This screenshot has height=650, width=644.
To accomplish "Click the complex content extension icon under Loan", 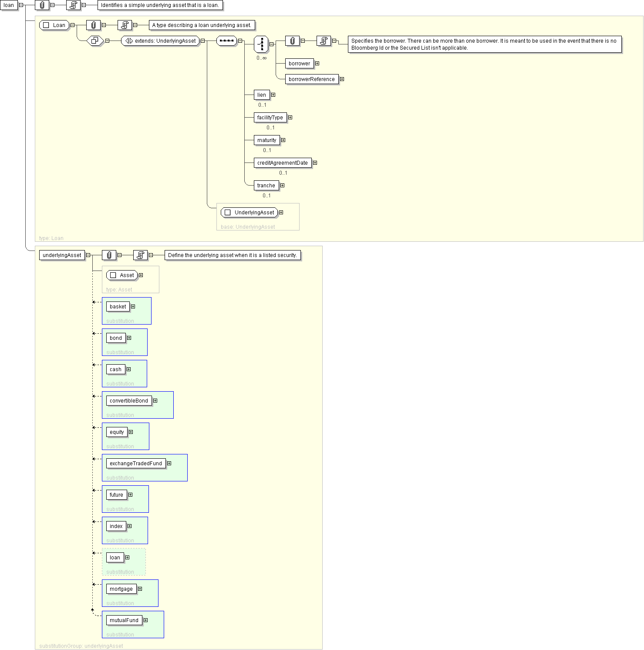I will [95, 41].
